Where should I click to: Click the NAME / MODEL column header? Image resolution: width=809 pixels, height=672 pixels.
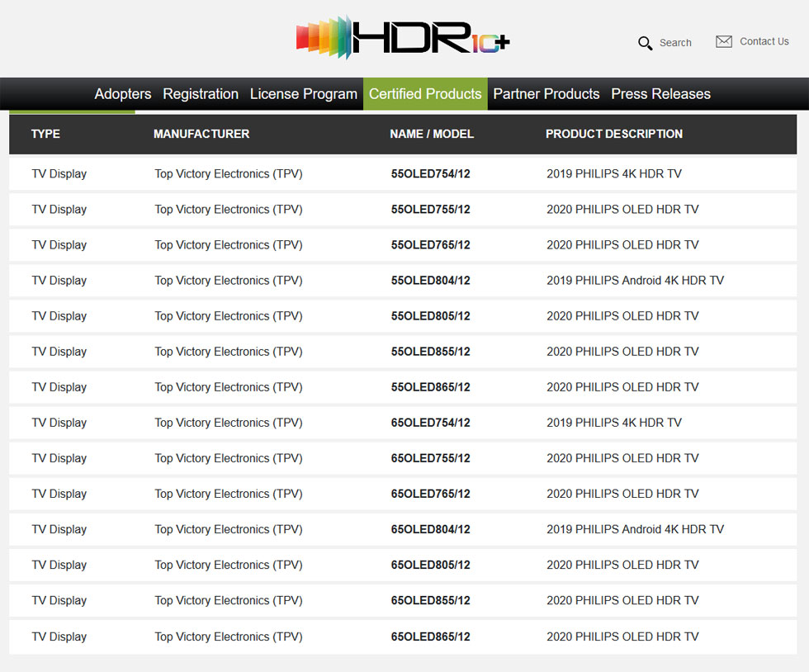pyautogui.click(x=432, y=135)
